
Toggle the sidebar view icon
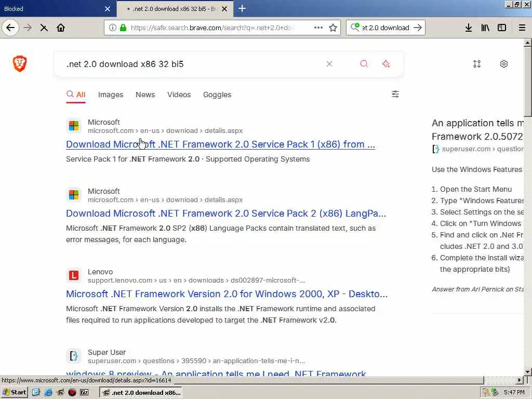[502, 28]
